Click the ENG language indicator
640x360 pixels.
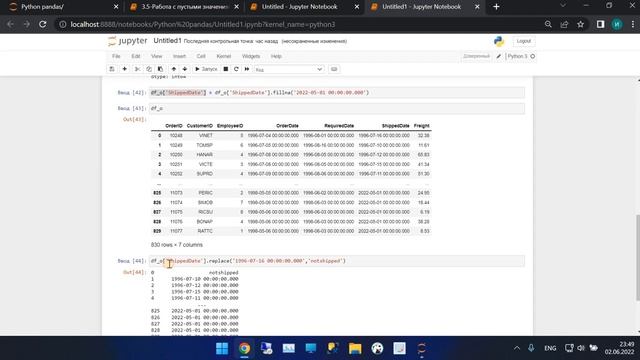(550, 348)
